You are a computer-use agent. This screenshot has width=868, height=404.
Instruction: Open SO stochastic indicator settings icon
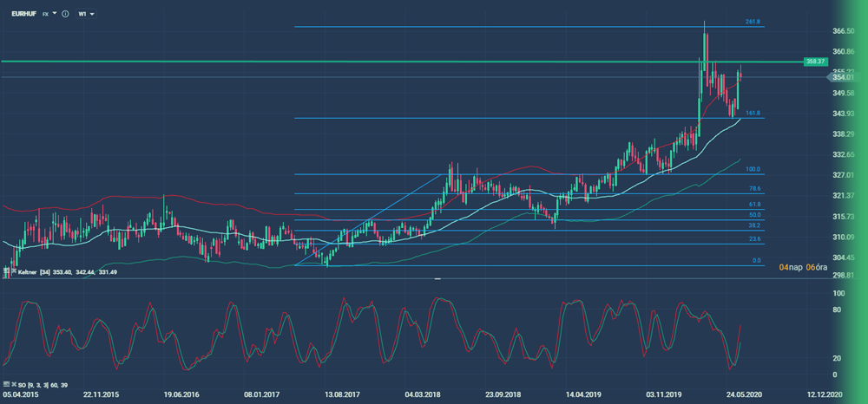[x=5, y=382]
